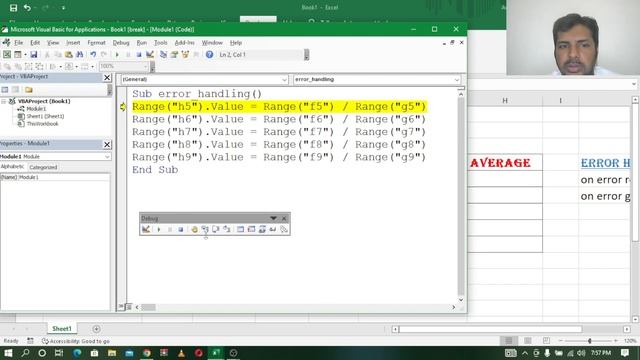Open the File menu
This screenshot has height=360, width=640.
coord(19,42)
